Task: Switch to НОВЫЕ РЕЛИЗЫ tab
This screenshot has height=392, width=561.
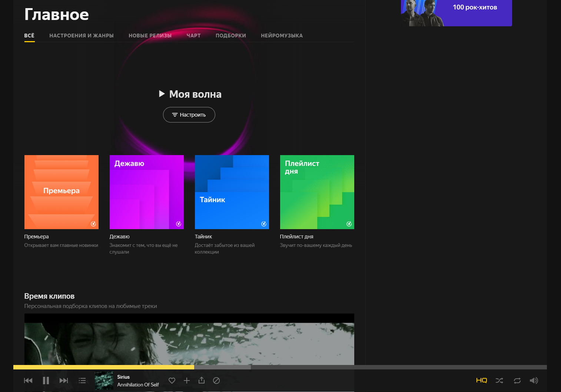Action: (150, 36)
